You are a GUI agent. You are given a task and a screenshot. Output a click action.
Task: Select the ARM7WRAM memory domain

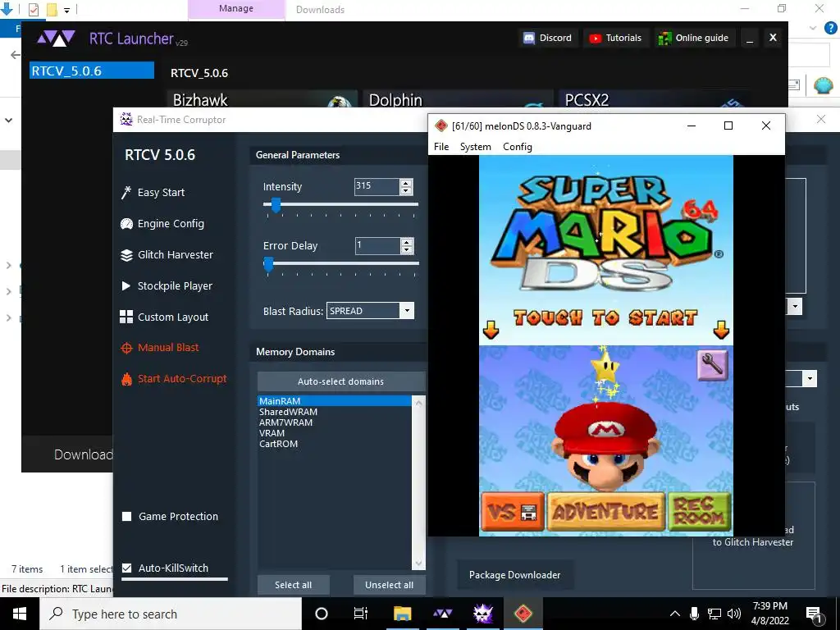pyautogui.click(x=335, y=422)
